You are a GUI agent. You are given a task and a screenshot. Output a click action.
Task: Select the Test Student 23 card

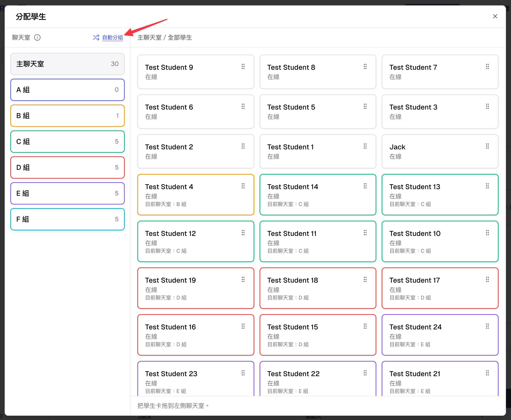(196, 379)
